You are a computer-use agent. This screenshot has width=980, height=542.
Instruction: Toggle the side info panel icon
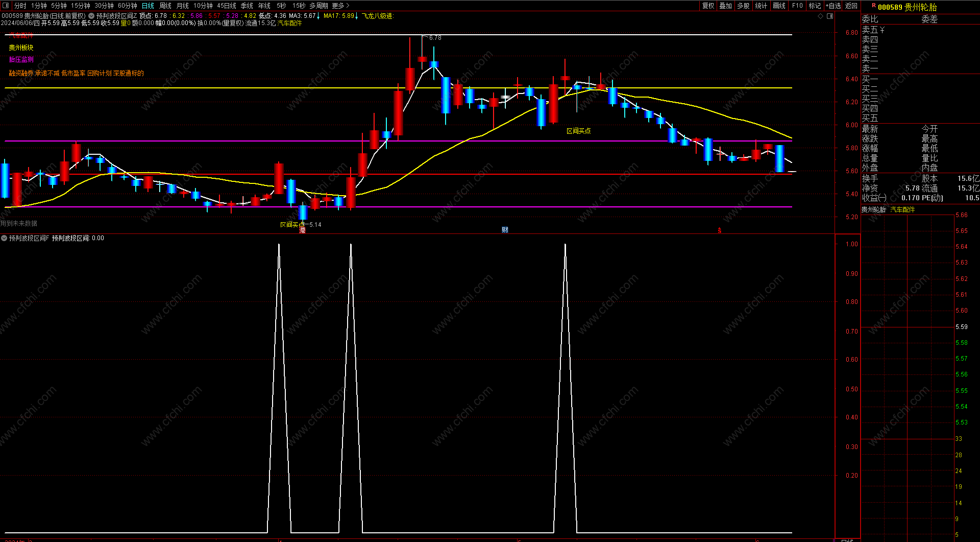click(830, 16)
